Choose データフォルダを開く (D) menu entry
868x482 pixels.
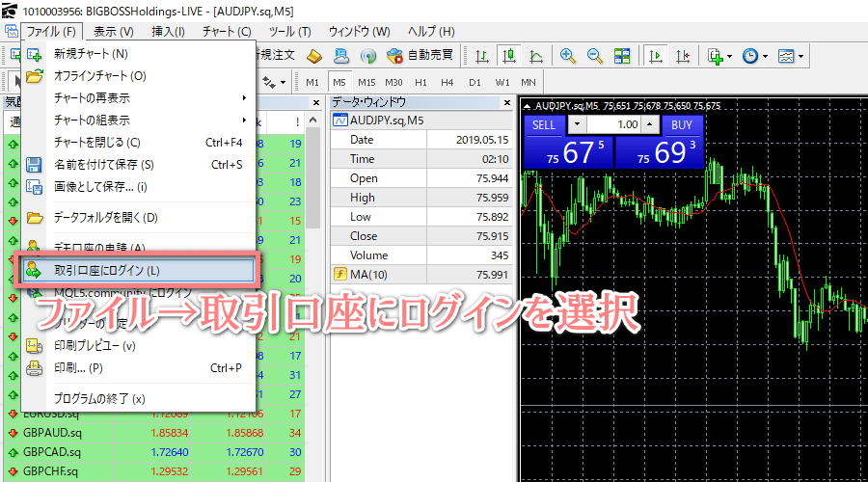point(138,218)
